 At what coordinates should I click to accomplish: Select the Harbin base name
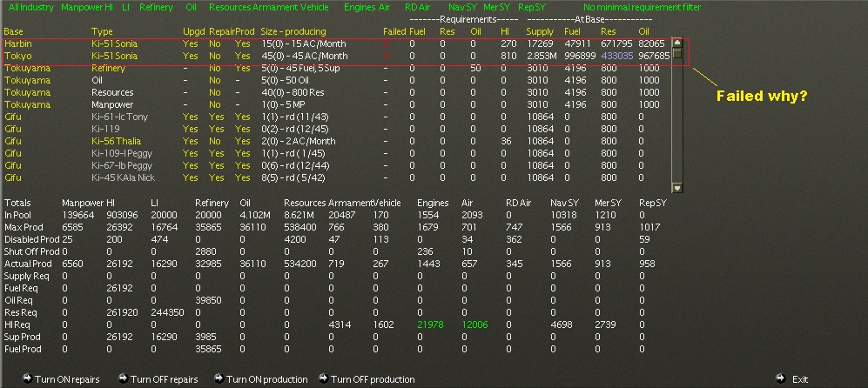pyautogui.click(x=17, y=43)
